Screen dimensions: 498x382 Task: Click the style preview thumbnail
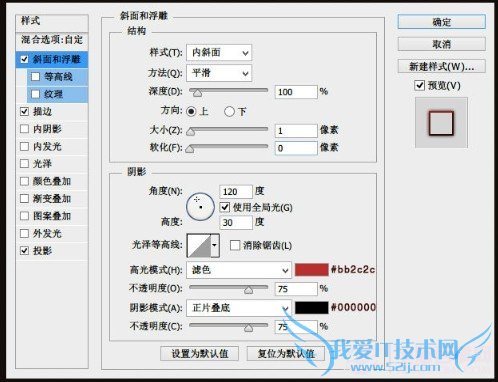pos(441,123)
